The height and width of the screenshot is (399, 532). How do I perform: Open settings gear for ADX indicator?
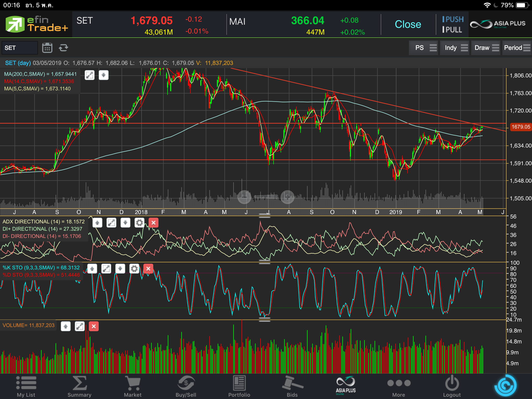pyautogui.click(x=139, y=223)
